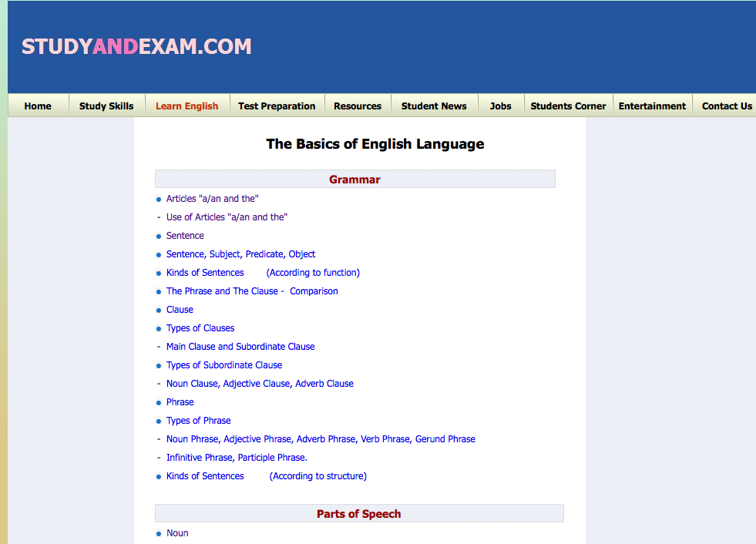The width and height of the screenshot is (756, 544).
Task: Open the Study Skills section
Action: coord(106,106)
